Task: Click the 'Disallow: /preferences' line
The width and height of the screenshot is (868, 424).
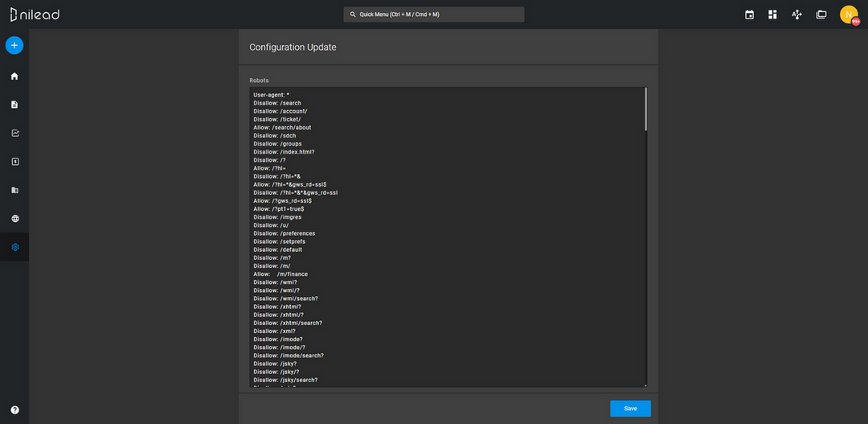Action: click(285, 233)
